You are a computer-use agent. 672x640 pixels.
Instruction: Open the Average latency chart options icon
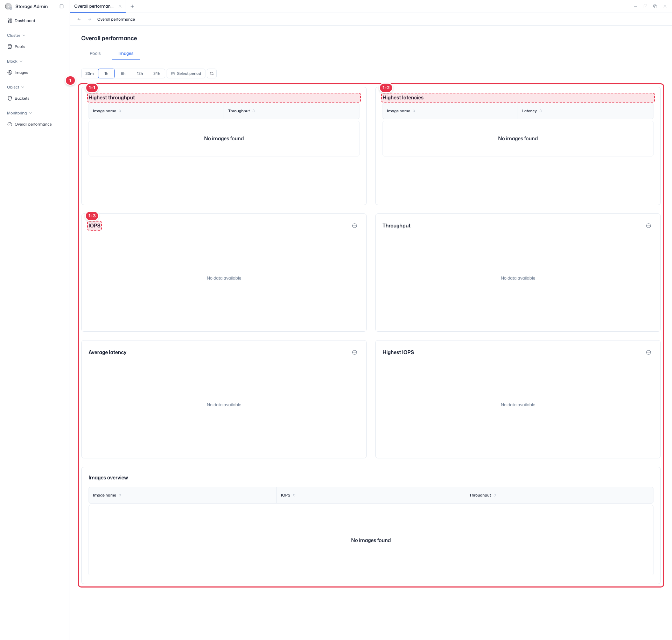(x=355, y=352)
